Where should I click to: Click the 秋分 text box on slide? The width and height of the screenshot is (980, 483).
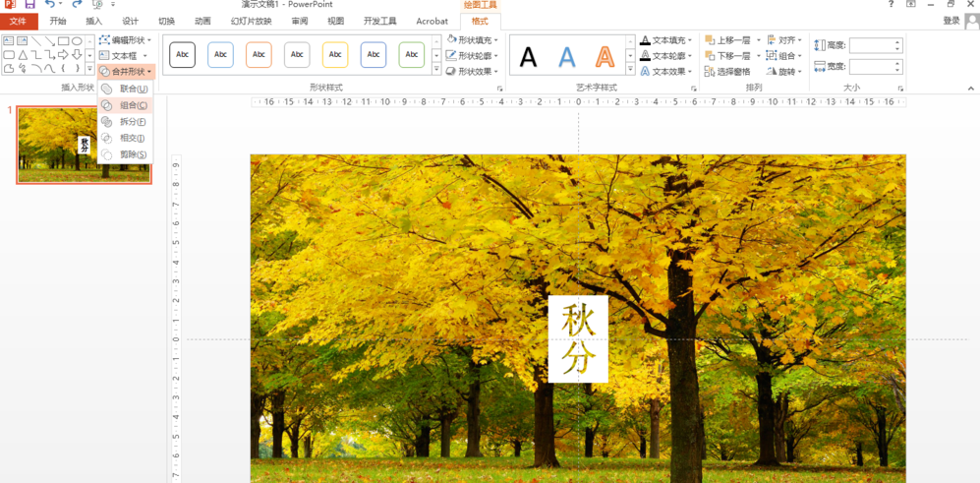tap(578, 339)
